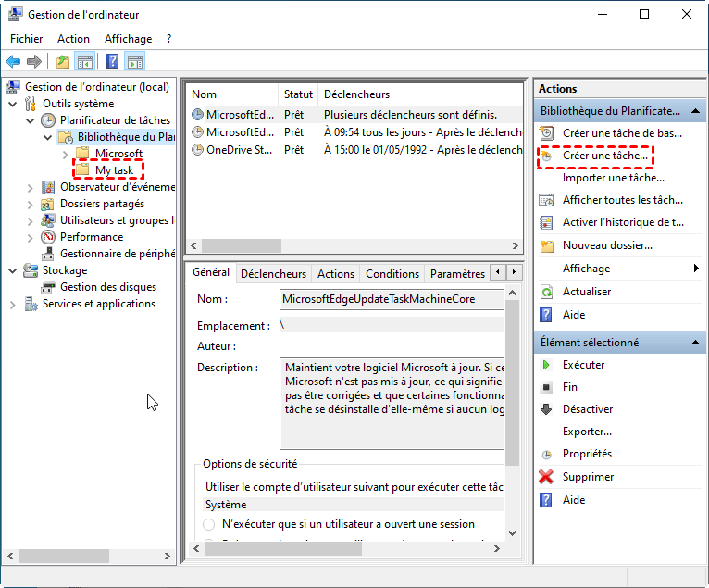The width and height of the screenshot is (709, 588).
Task: Click the Créer une tâche de base icon
Action: point(546,133)
